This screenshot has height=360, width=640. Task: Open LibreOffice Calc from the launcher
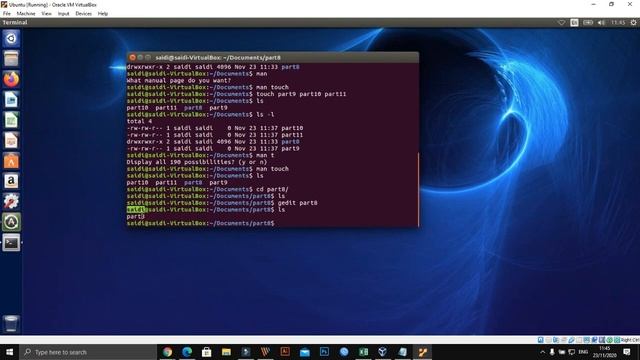(11, 120)
